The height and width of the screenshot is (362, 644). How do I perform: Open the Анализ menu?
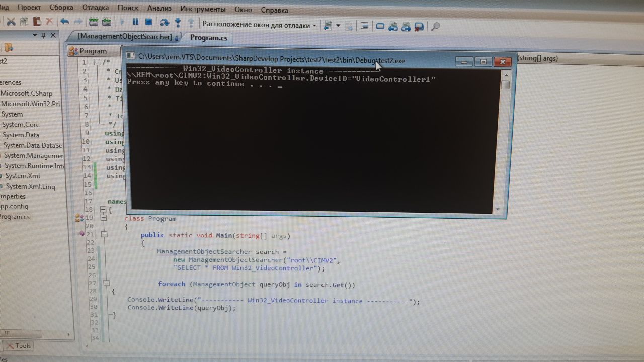[159, 9]
